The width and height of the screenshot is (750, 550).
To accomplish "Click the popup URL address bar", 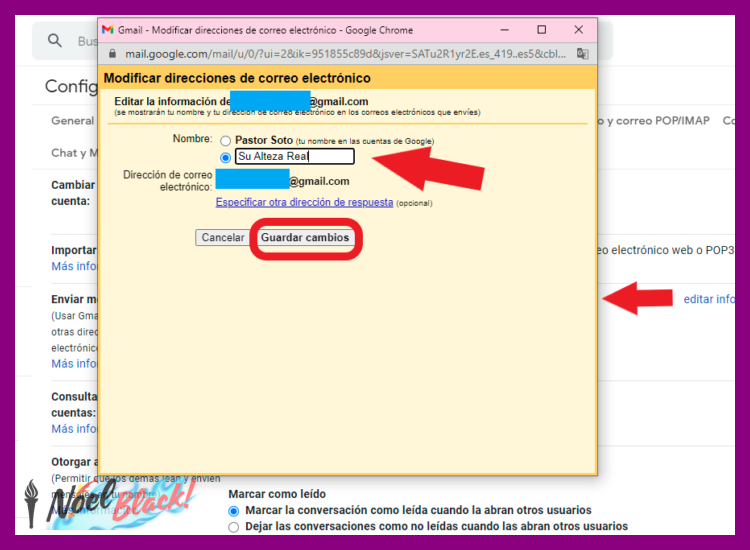I will click(345, 54).
